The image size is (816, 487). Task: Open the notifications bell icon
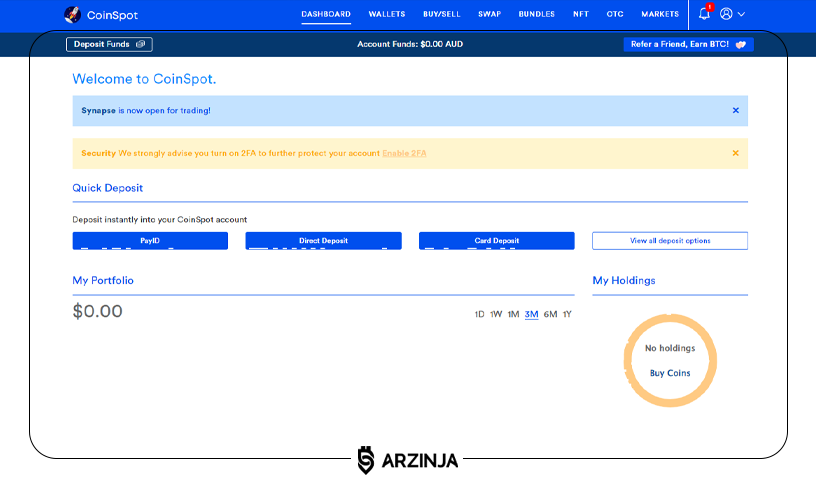click(x=704, y=14)
